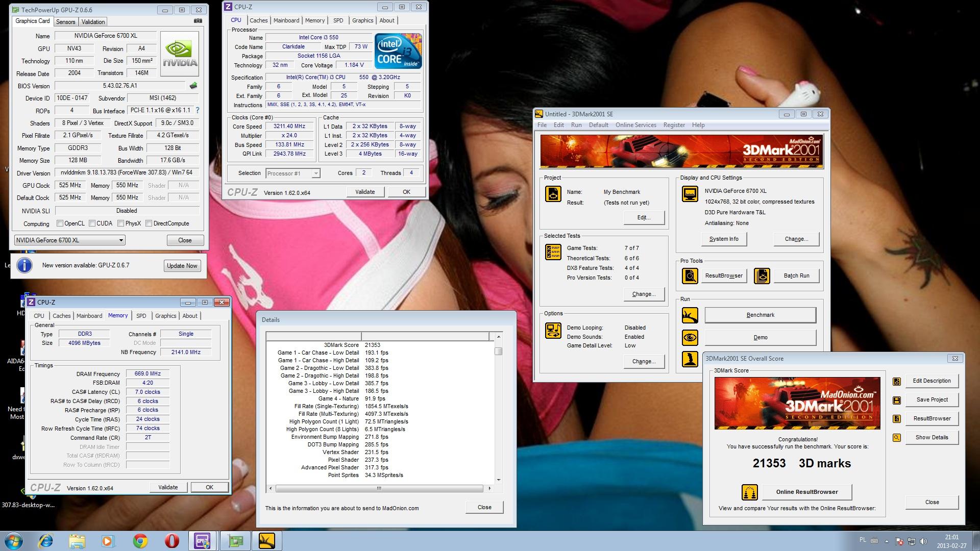Click the Save Project floppy icon
This screenshot has height=551, width=980.
tap(897, 400)
